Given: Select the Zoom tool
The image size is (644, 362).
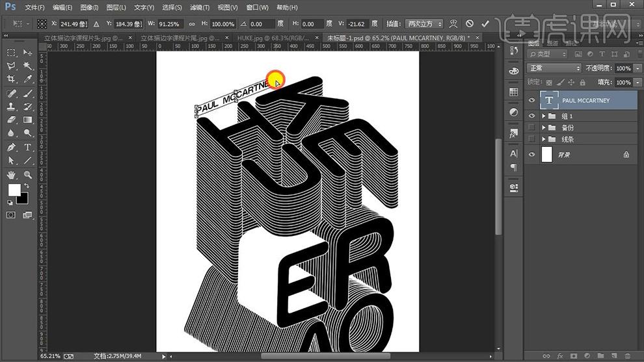Looking at the screenshot, I should (27, 175).
